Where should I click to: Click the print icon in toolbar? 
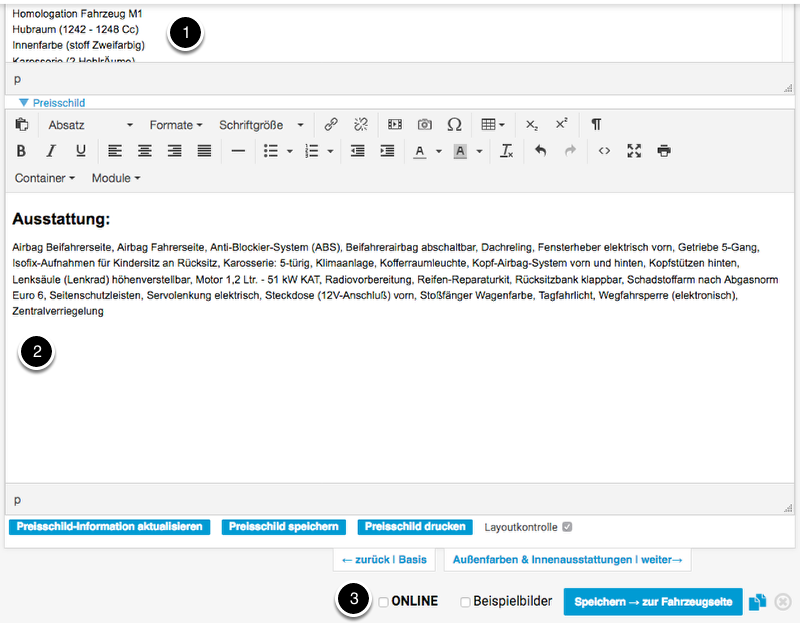pos(664,151)
